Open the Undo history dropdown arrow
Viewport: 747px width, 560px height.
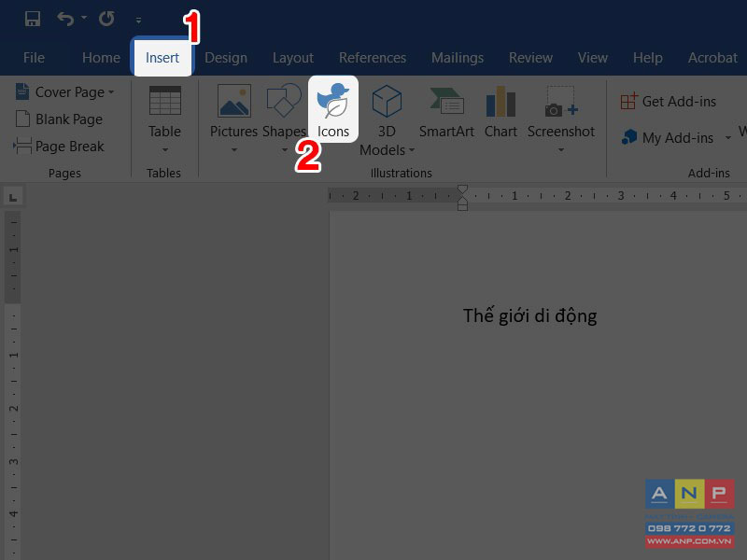click(x=84, y=18)
